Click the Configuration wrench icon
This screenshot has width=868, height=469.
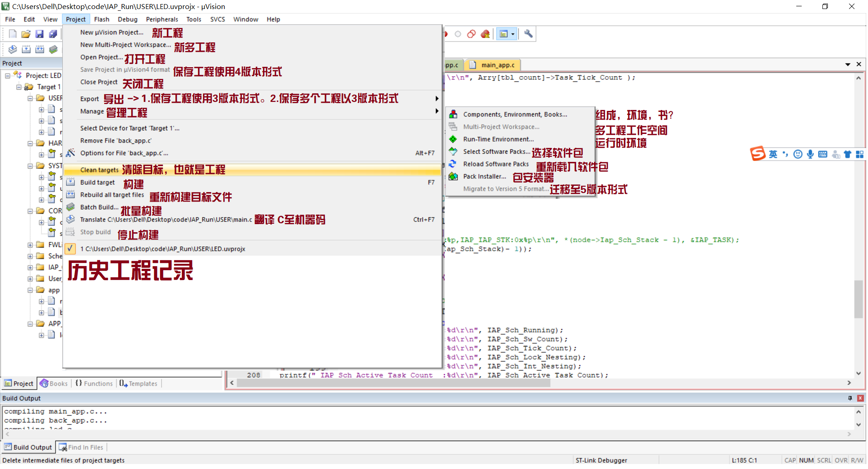(528, 34)
